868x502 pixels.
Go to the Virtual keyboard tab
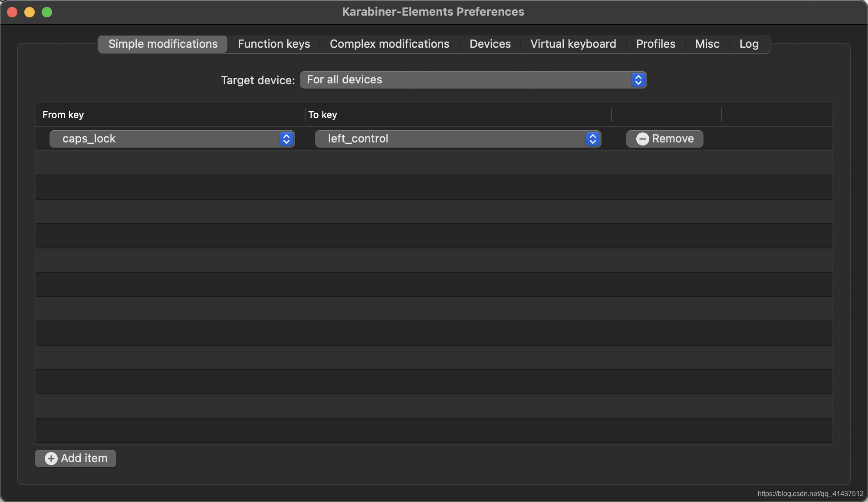(x=573, y=44)
